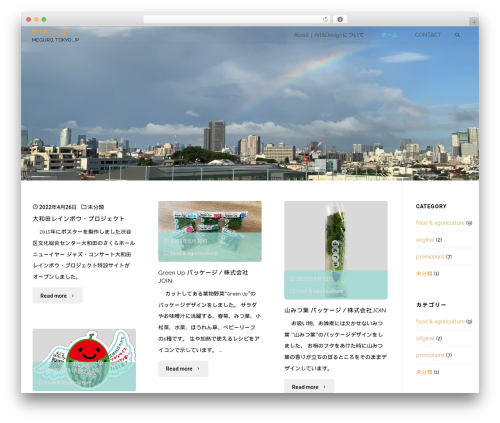Screen dimensions: 500x423
Task: Open the watermelon character thumbnail
Action: (84, 360)
